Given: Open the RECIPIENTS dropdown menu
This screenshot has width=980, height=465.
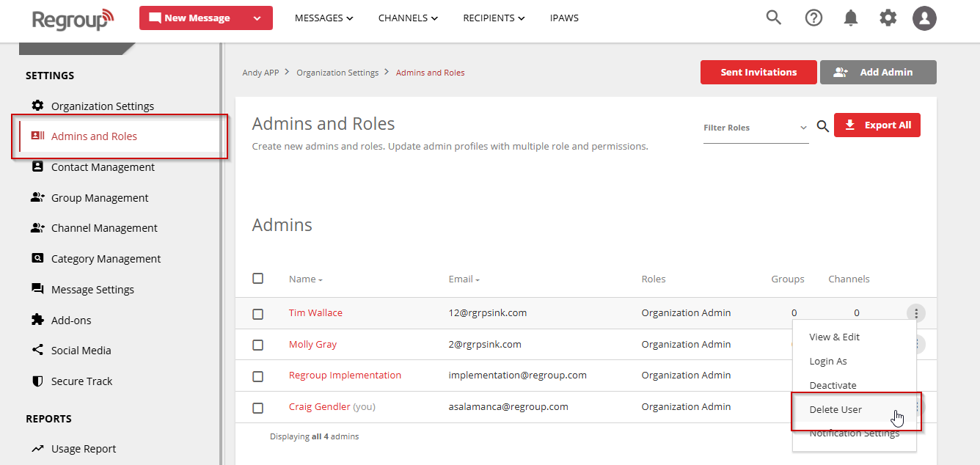Looking at the screenshot, I should click(494, 18).
